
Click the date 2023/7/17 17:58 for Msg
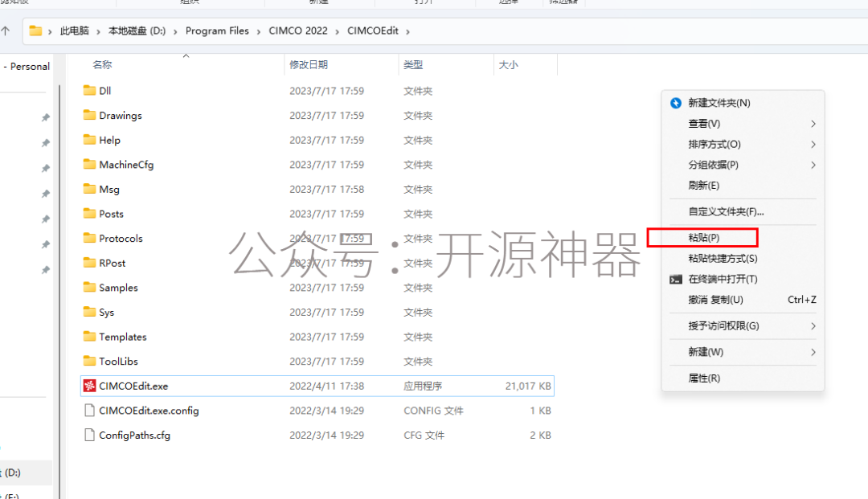(326, 189)
